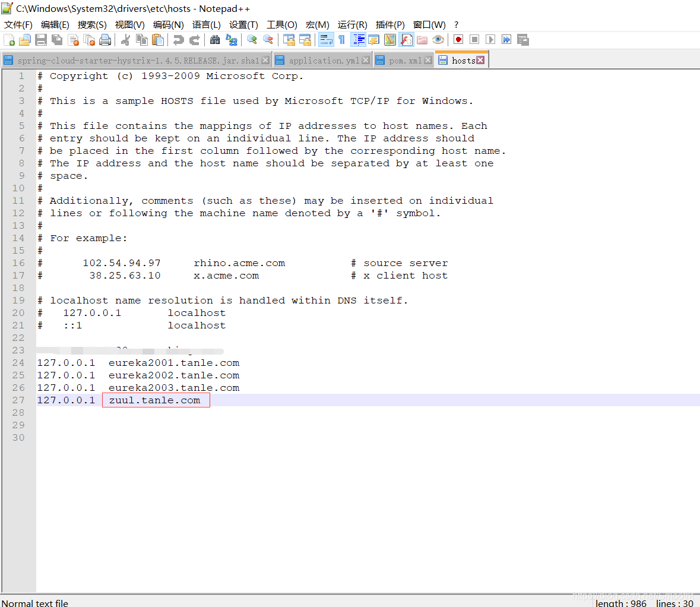
Task: Open the 搜索(S) menu
Action: pyautogui.click(x=92, y=24)
